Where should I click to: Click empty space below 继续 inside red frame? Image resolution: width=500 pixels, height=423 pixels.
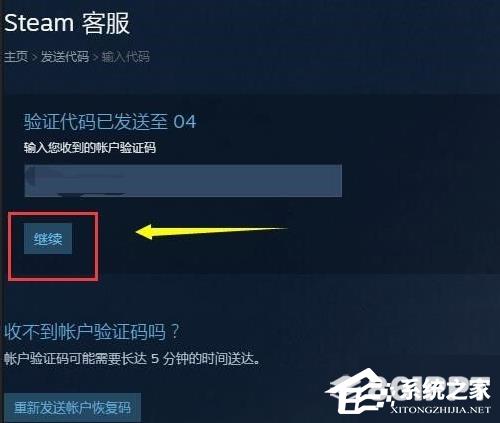coord(53,266)
